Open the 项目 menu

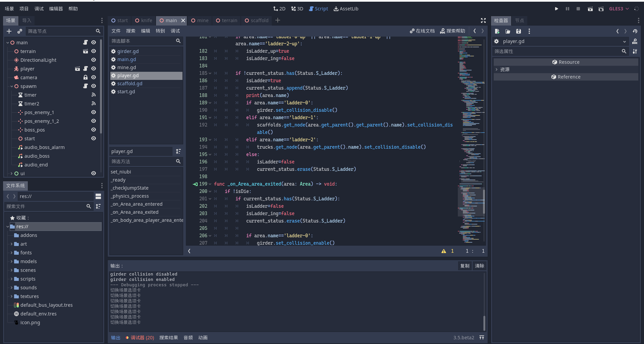[24, 9]
